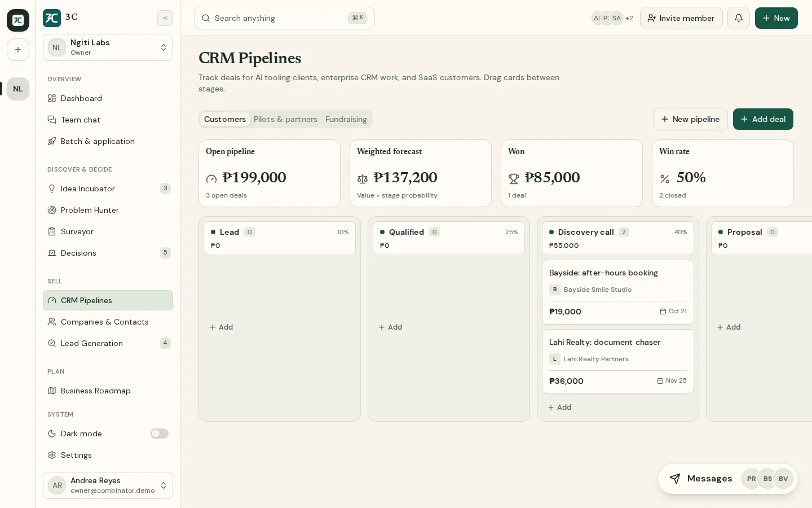Collapse the sidebar with the double-chevron icon
The height and width of the screenshot is (508, 812).
click(165, 18)
